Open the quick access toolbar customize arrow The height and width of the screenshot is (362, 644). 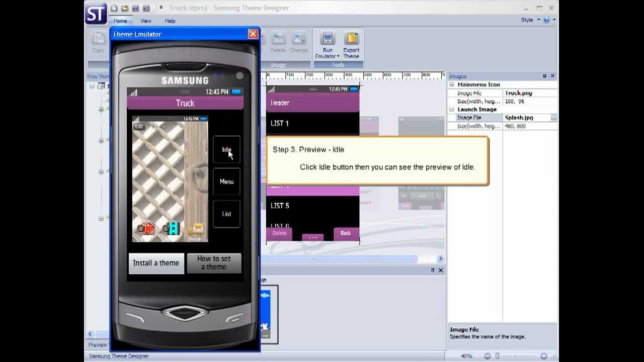pyautogui.click(x=161, y=8)
